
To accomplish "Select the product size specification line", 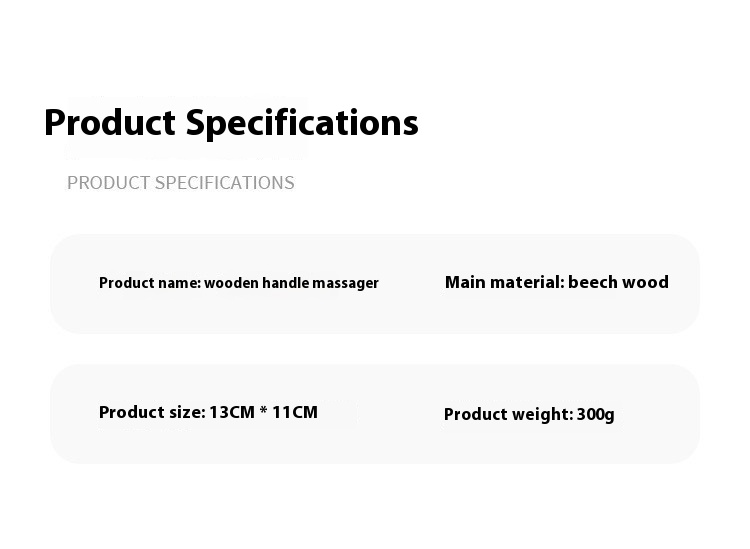I will (208, 412).
